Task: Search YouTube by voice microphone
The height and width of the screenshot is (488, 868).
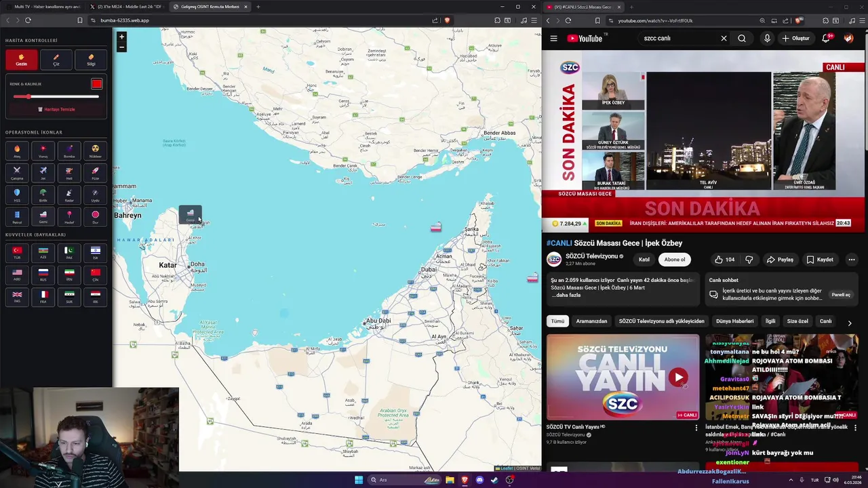Action: click(x=767, y=39)
